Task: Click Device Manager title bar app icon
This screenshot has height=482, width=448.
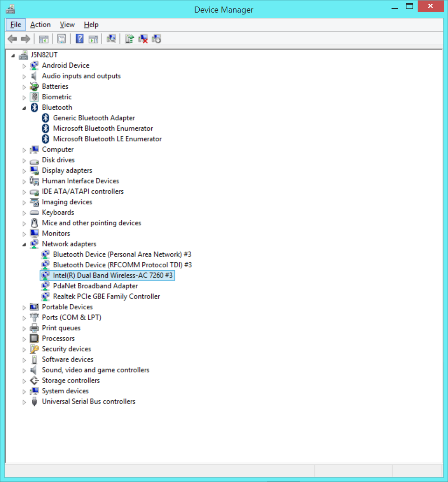Action: point(10,9)
